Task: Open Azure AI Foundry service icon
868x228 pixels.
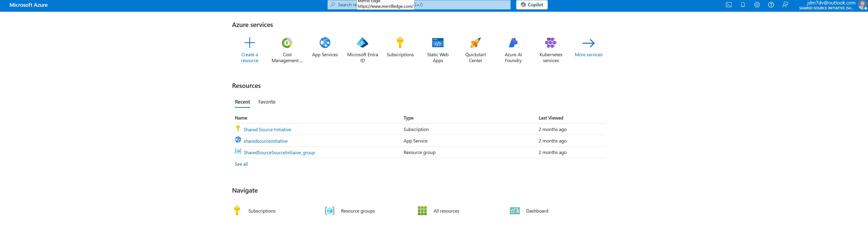Action: pyautogui.click(x=513, y=43)
